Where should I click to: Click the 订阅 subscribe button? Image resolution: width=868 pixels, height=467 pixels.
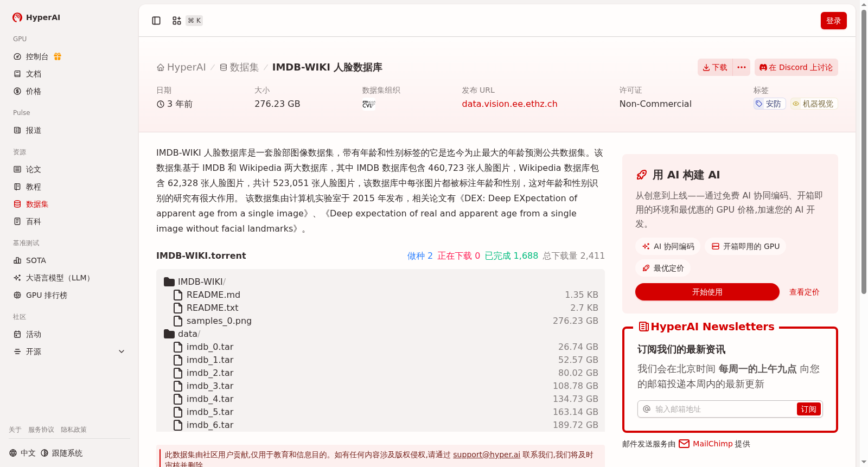pyautogui.click(x=808, y=409)
